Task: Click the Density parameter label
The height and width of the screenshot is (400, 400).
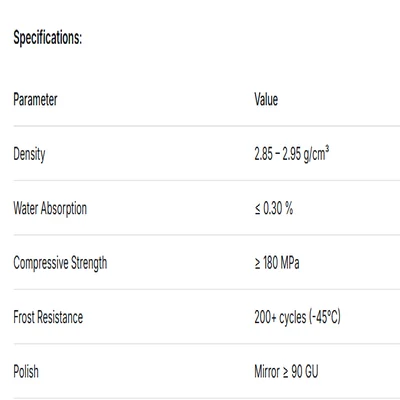Action: click(x=29, y=154)
